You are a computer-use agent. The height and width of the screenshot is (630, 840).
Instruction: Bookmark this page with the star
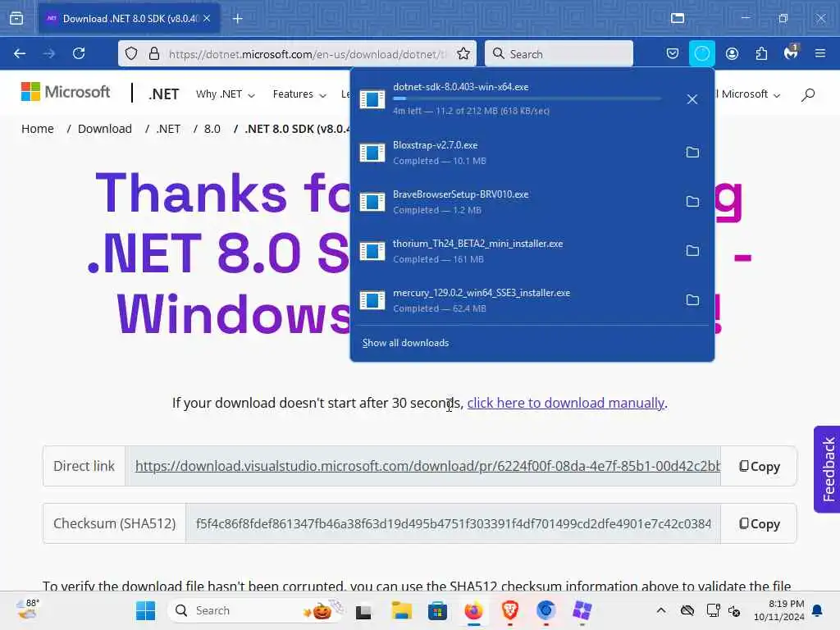pyautogui.click(x=463, y=53)
